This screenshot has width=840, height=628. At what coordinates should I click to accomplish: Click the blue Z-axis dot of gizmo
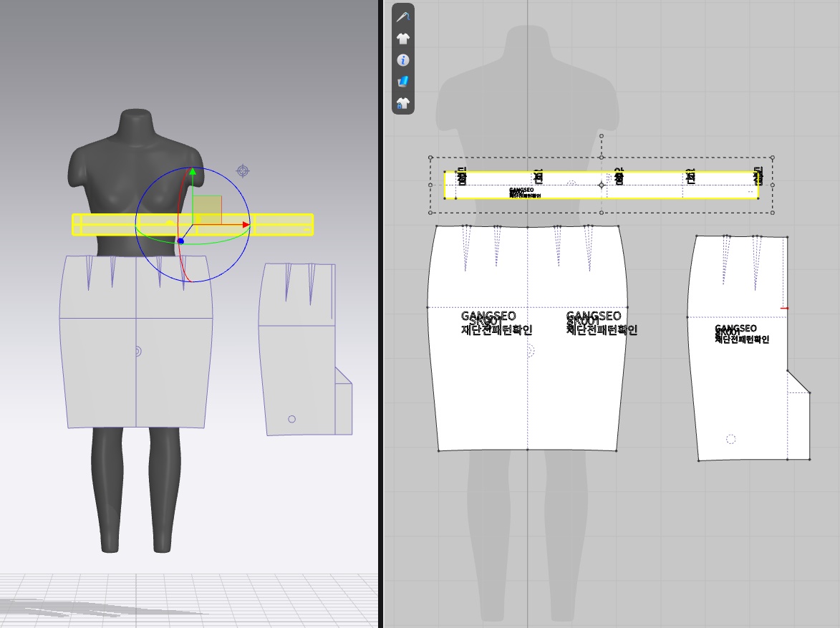180,241
